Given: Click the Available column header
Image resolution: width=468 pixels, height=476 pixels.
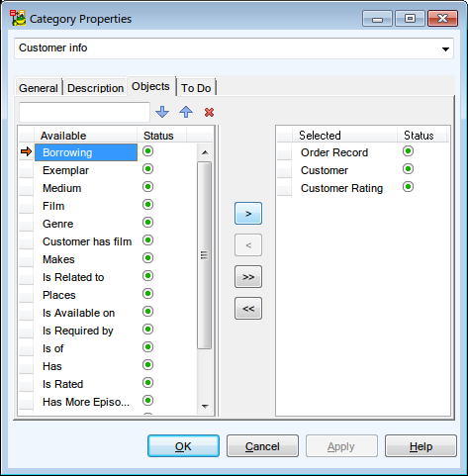Looking at the screenshot, I should [85, 136].
